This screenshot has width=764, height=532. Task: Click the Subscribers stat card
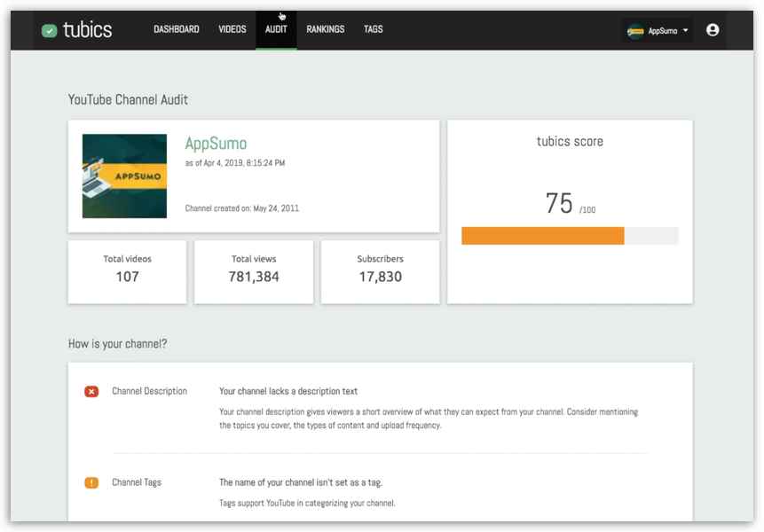380,271
